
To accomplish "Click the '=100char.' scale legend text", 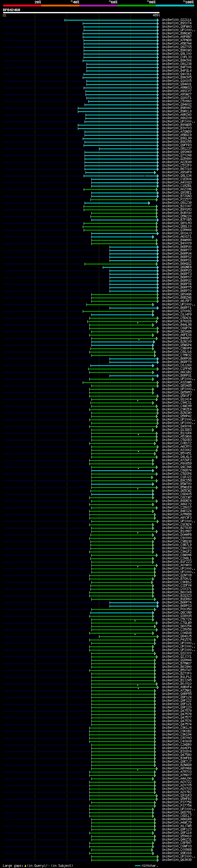I will click(150, 865).
